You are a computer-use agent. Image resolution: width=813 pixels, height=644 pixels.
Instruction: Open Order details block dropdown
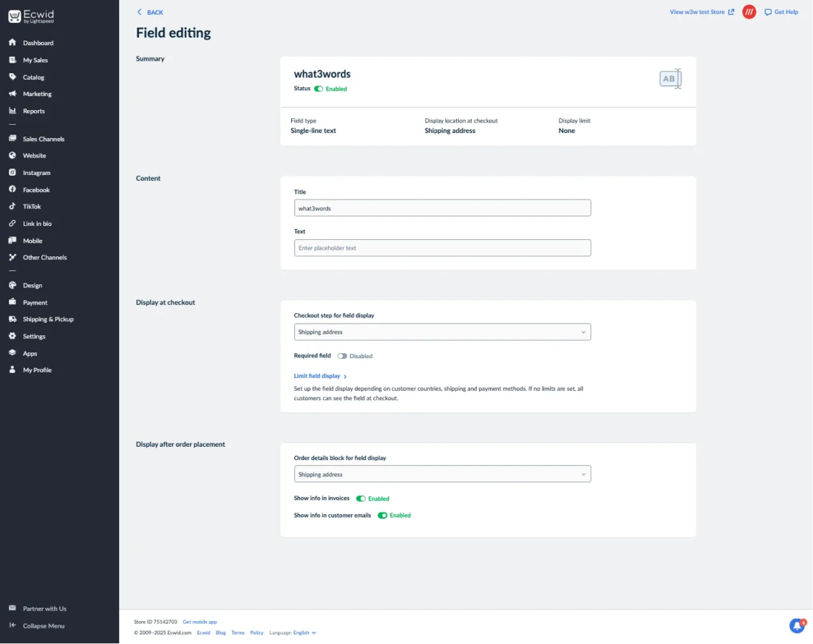point(442,474)
